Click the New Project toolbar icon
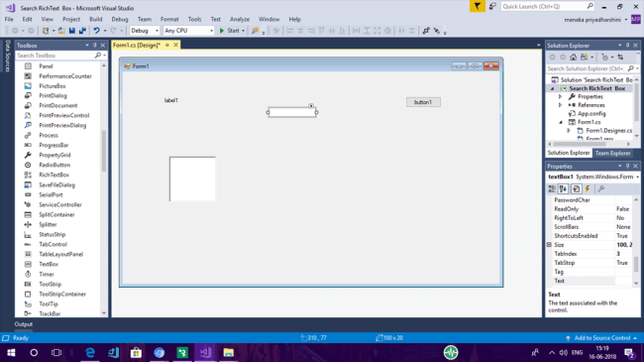This screenshot has height=362, width=644. click(46, 31)
